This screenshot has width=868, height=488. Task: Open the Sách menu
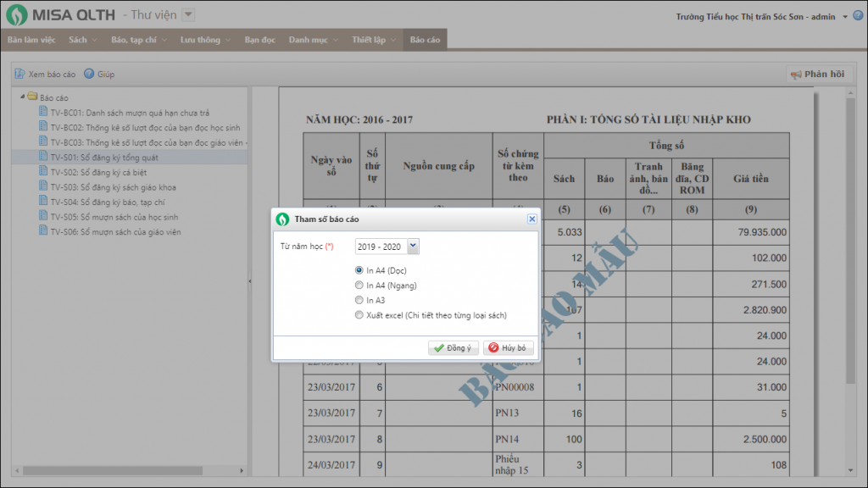tap(82, 40)
